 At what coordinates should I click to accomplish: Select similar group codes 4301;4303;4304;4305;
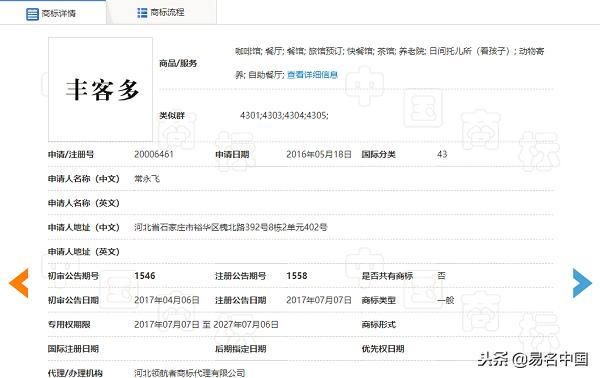pyautogui.click(x=284, y=115)
